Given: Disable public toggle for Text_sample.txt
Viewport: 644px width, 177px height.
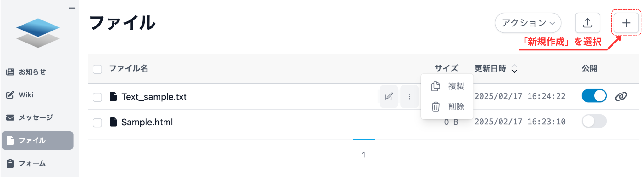Looking at the screenshot, I should pyautogui.click(x=594, y=96).
